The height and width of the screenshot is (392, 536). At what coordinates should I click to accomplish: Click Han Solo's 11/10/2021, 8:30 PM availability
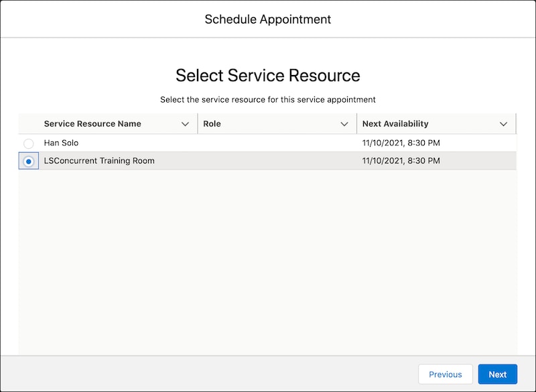tap(401, 143)
